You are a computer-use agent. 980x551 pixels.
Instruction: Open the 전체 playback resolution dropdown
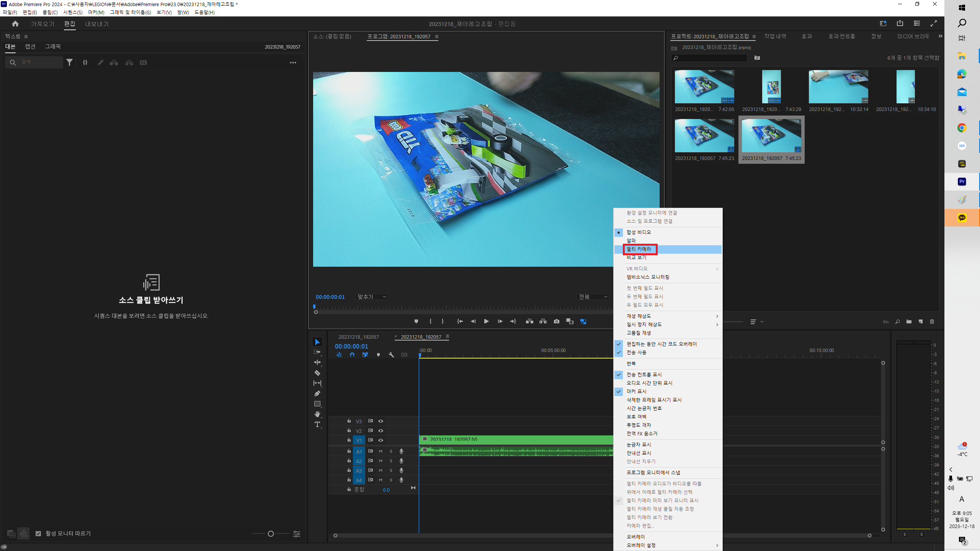coord(593,297)
